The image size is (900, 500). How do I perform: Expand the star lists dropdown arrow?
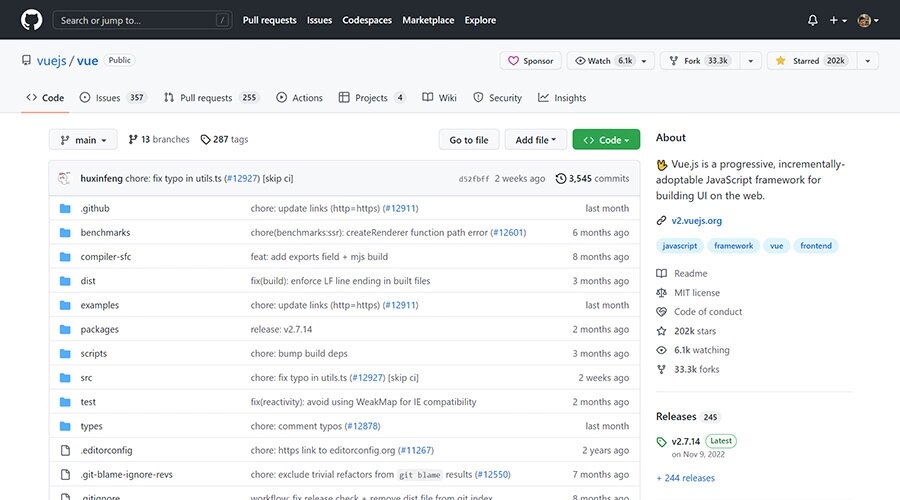(x=868, y=61)
